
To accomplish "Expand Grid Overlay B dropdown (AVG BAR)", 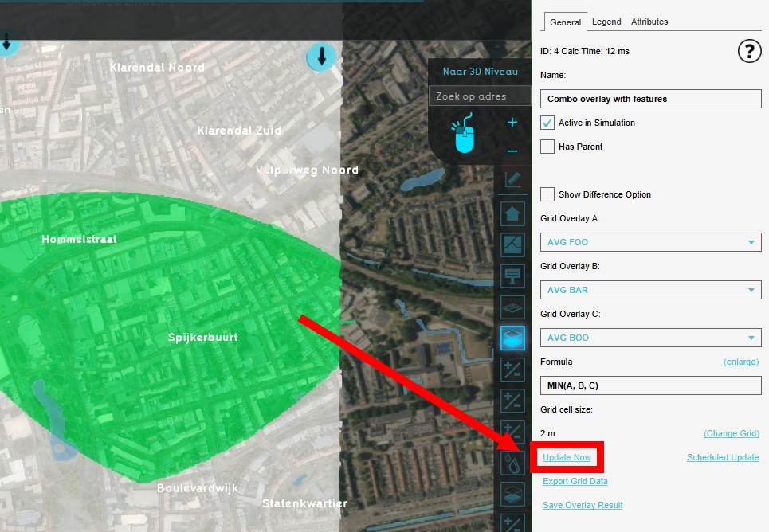I will click(x=650, y=290).
